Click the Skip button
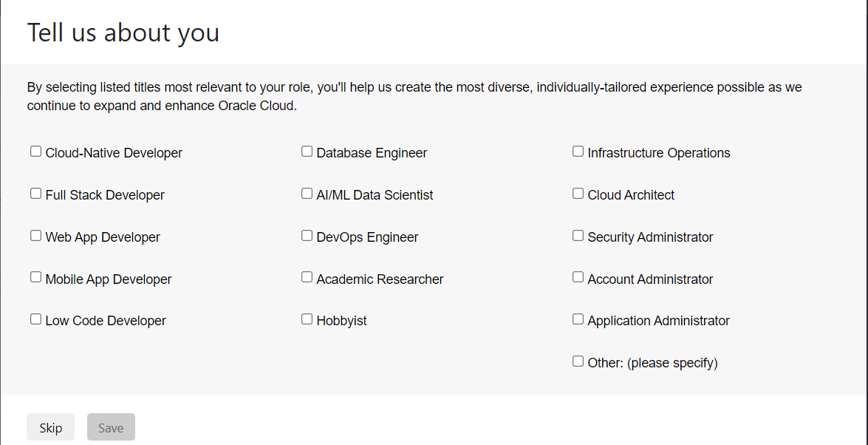The height and width of the screenshot is (445, 868). point(50,427)
